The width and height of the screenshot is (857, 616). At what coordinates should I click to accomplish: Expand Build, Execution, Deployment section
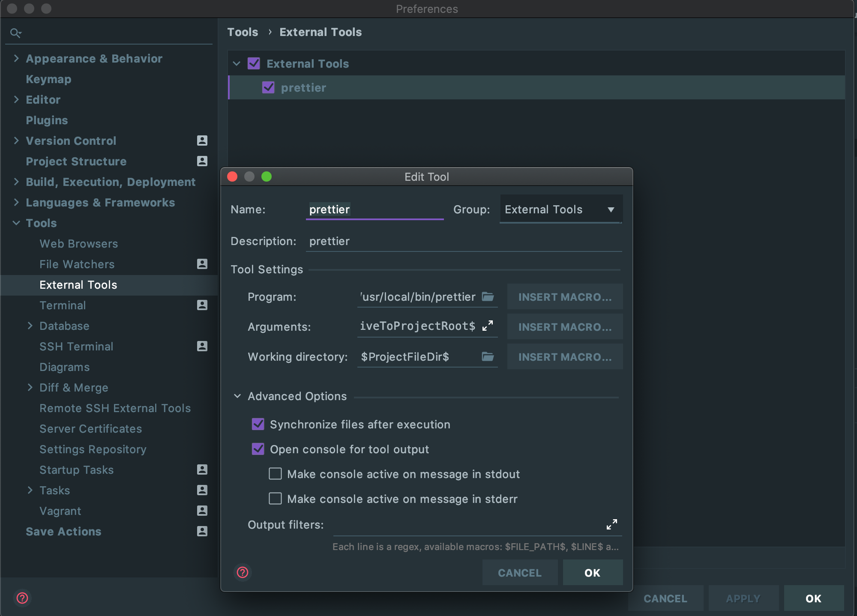[x=16, y=182]
